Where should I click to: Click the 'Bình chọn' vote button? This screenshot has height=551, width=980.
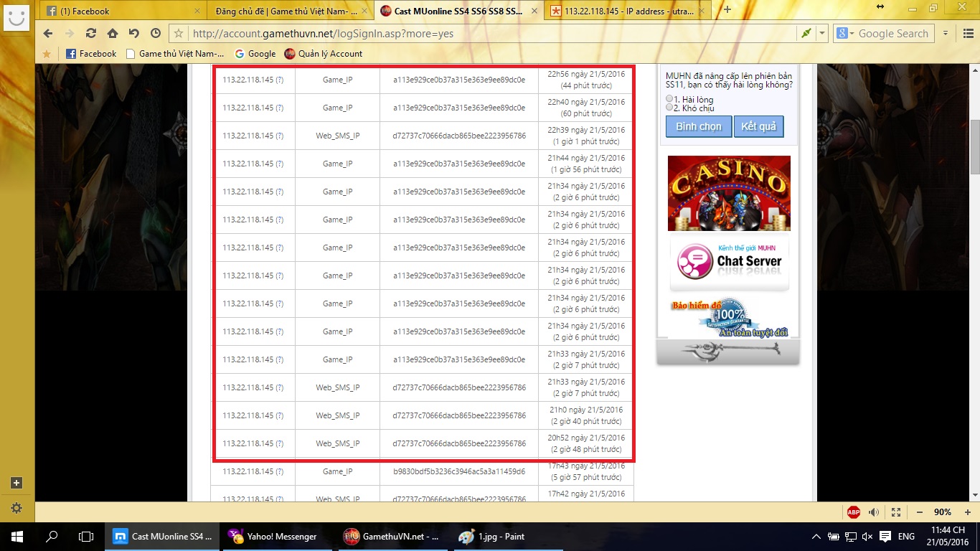click(x=698, y=126)
